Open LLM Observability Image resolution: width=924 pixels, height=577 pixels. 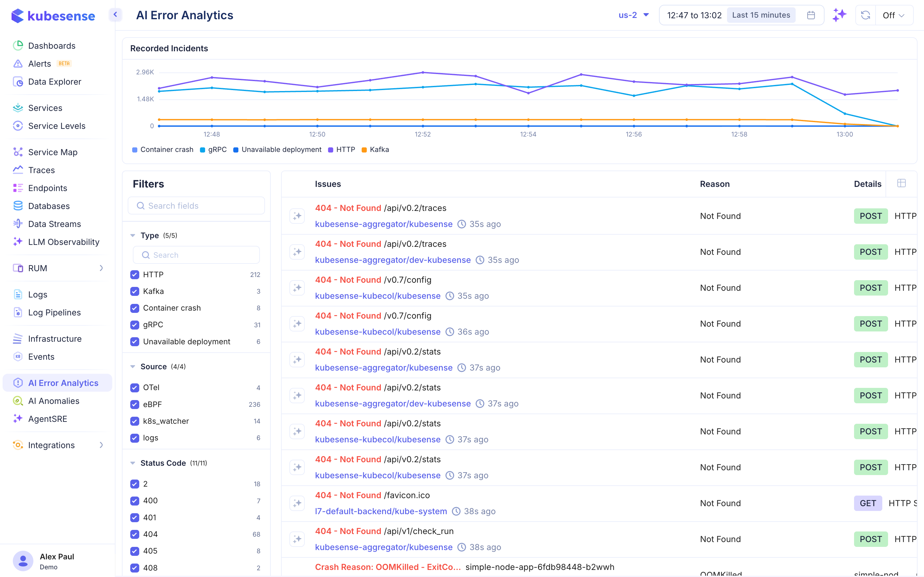click(x=64, y=242)
